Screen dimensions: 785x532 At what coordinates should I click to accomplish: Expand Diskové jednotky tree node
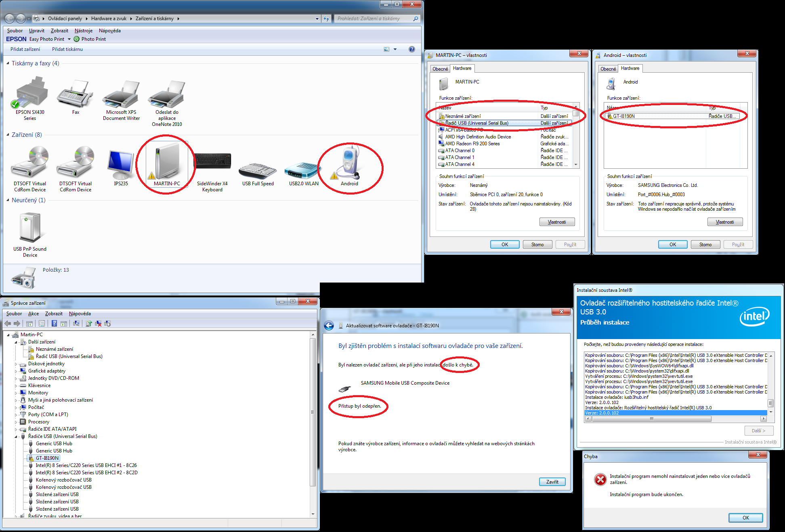pos(16,364)
